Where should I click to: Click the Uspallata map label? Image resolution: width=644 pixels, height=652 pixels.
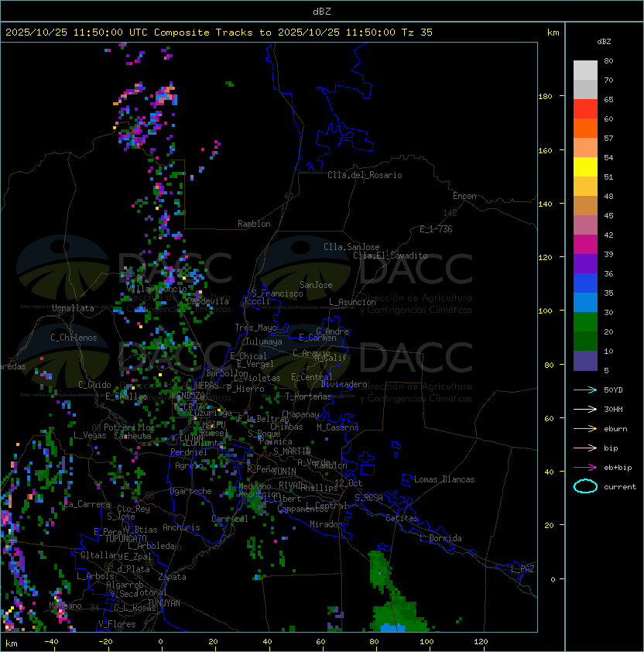click(x=73, y=308)
